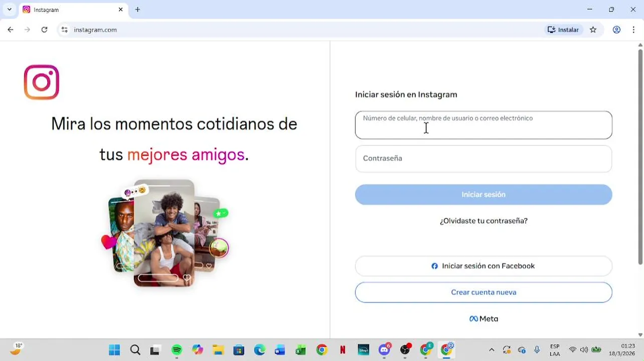Select the Instagram browser tab
Screen dimensions: 644x361
(73, 10)
